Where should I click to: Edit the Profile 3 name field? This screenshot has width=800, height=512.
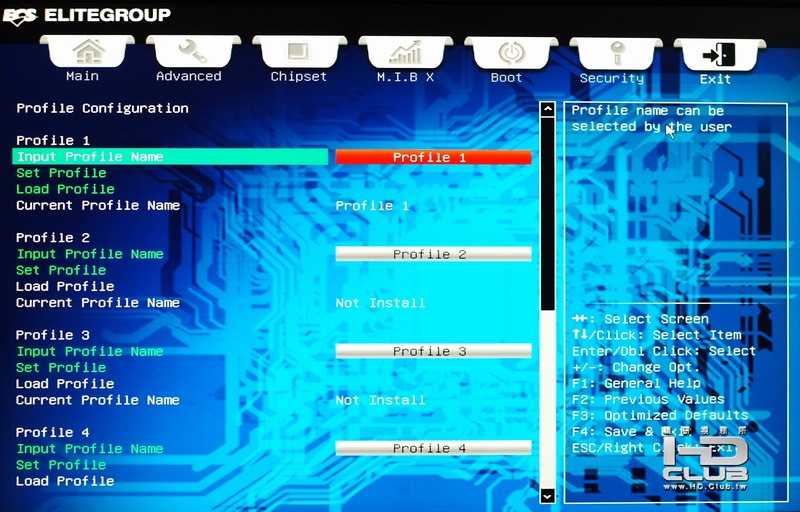(x=433, y=351)
